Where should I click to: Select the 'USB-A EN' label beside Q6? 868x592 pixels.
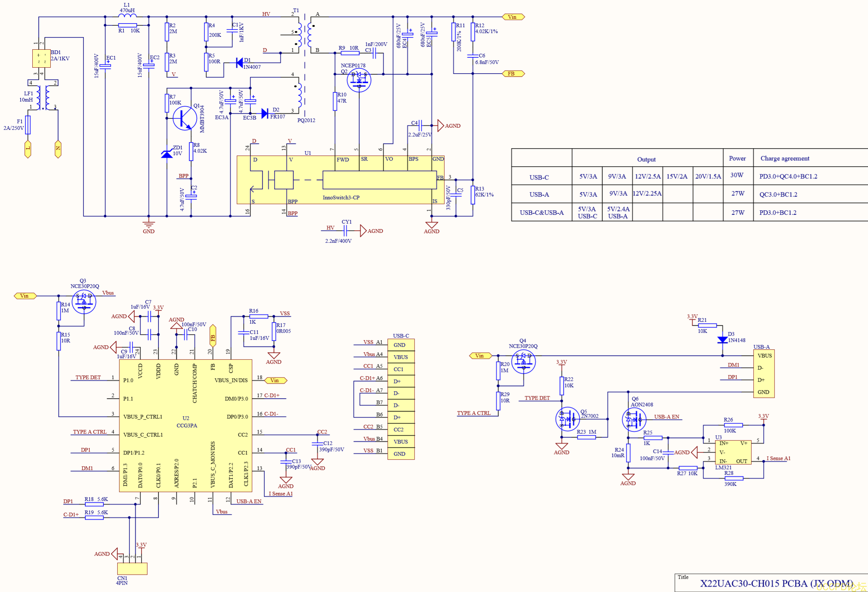(667, 417)
